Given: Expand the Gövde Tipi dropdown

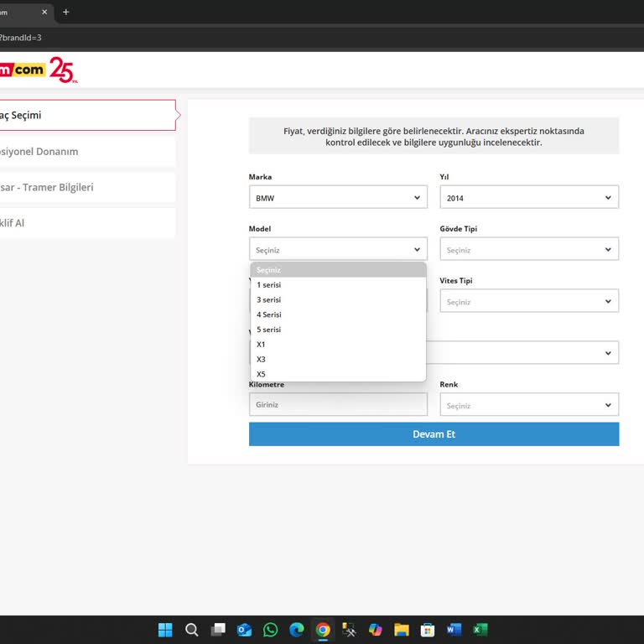Looking at the screenshot, I should click(529, 250).
